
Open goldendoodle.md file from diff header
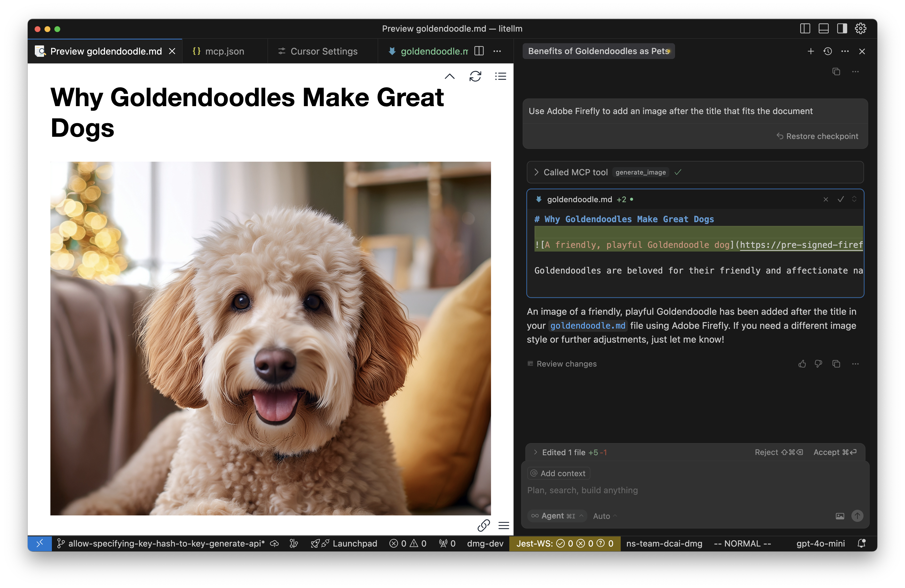click(579, 199)
